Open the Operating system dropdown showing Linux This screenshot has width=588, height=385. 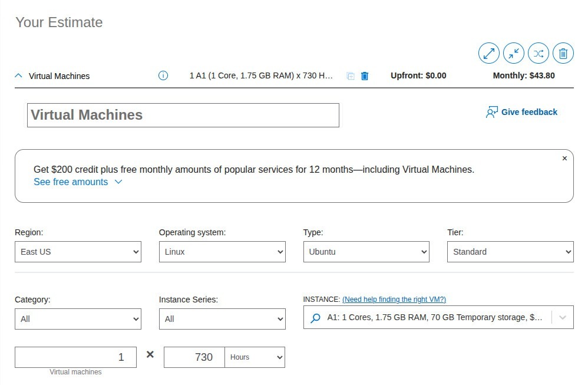[x=222, y=252]
